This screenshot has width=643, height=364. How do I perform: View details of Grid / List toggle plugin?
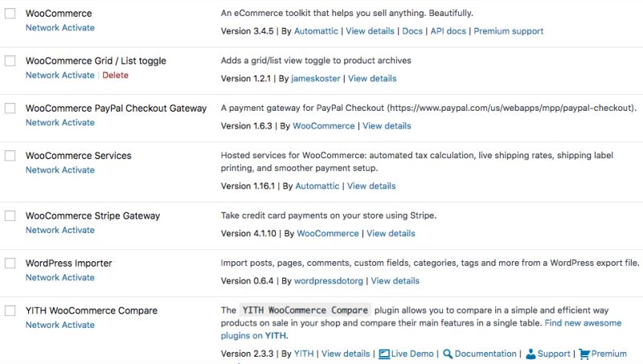coord(372,79)
